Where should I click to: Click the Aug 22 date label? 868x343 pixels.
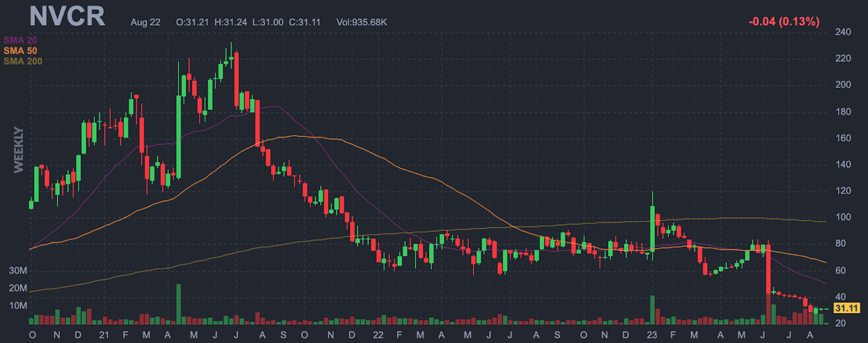point(146,22)
